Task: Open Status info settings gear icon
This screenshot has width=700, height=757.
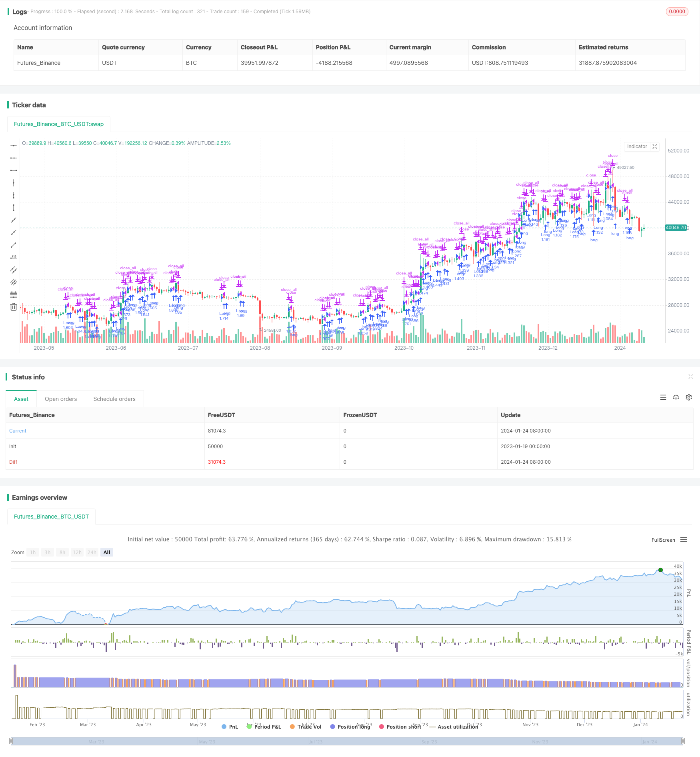Action: (x=689, y=397)
